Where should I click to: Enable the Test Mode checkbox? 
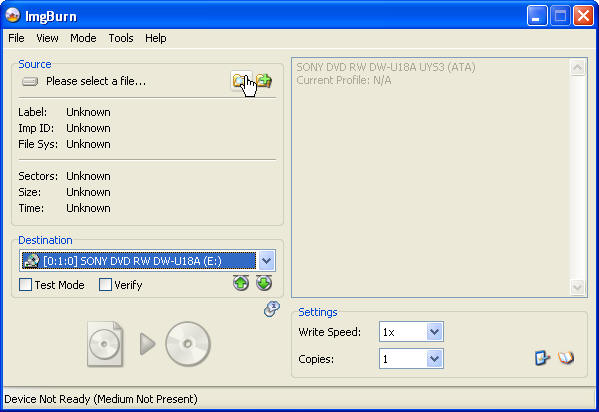click(25, 285)
